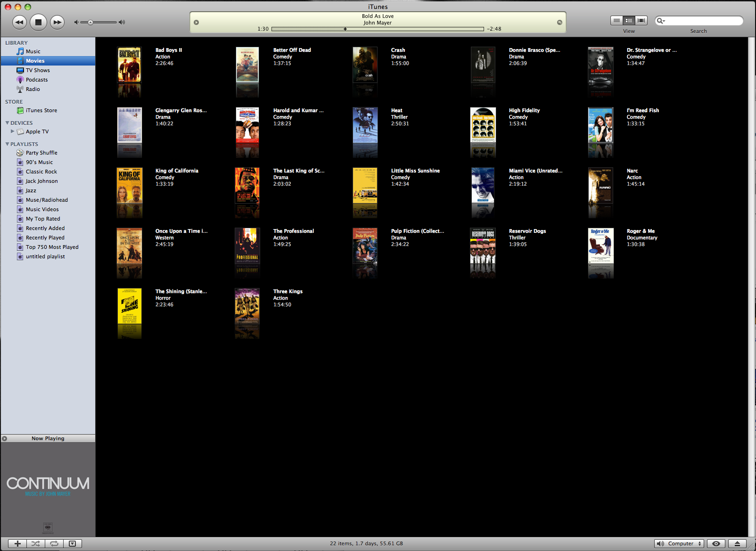Select The Shining movie poster
This screenshot has width=756, height=551.
tap(129, 306)
